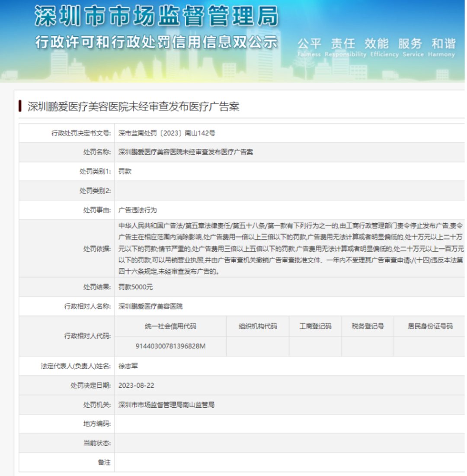467x476 pixels.
Task: Select the decision date 2023-08-22
Action: 136,386
